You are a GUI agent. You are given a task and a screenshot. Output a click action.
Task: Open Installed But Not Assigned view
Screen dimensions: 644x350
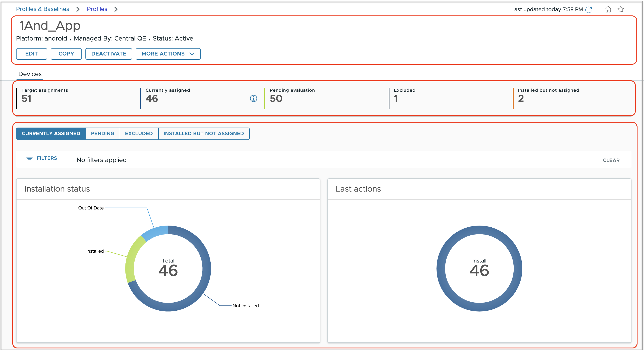click(204, 134)
